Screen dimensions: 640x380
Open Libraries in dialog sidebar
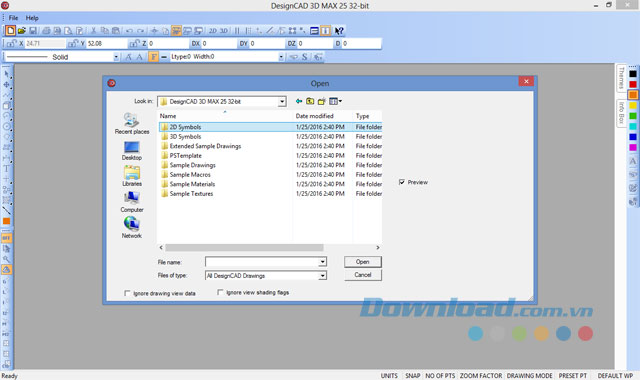point(132,176)
